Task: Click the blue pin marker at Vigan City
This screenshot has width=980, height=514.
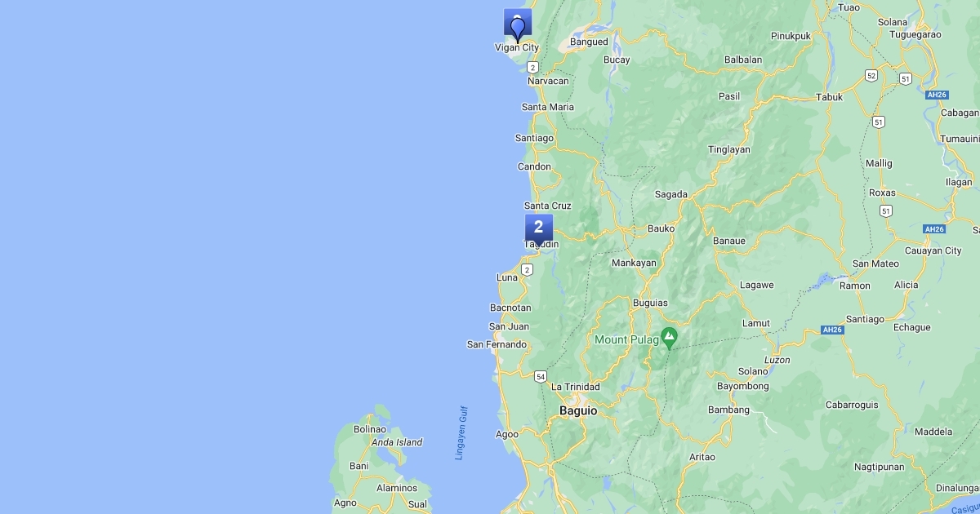Action: pyautogui.click(x=518, y=26)
